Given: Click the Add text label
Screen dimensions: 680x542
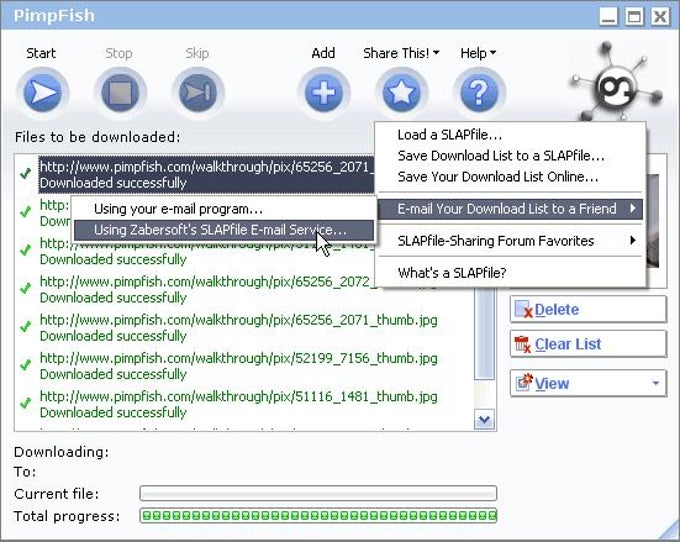Looking at the screenshot, I should coord(324,53).
